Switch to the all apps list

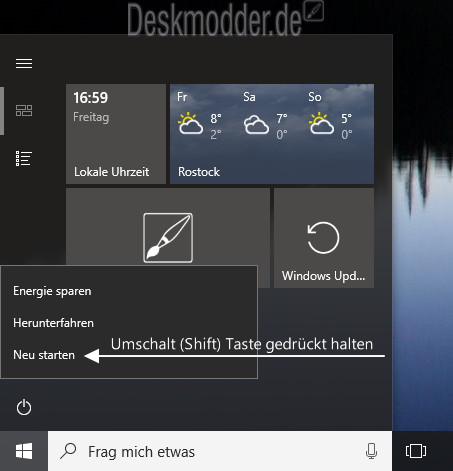(24, 158)
